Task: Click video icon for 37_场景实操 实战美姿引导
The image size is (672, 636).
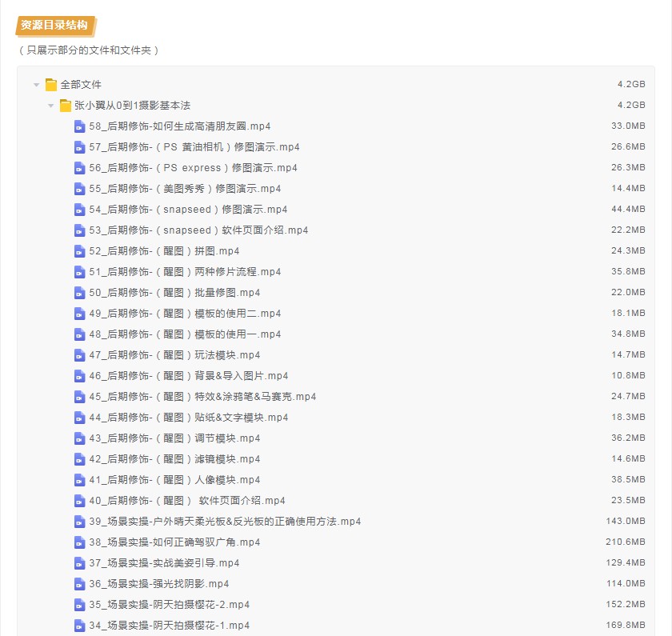Action: [x=80, y=563]
